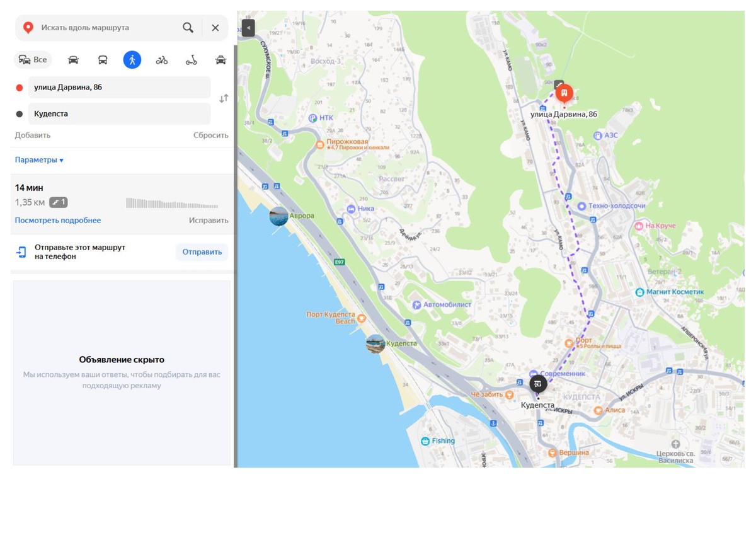
Task: Select the taxi transport mode
Action: 220,60
